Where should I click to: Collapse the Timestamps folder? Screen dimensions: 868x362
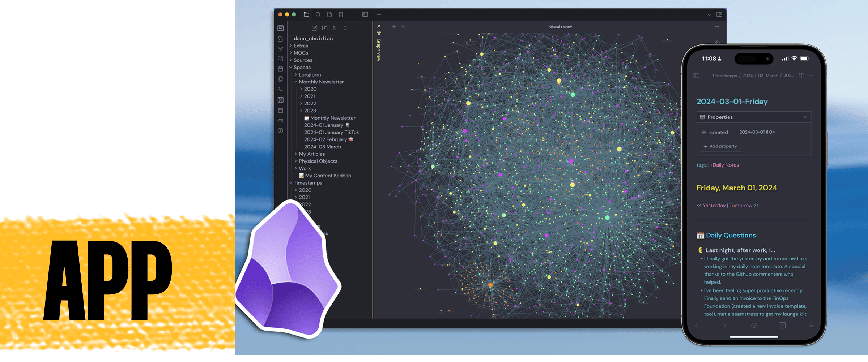click(x=308, y=183)
